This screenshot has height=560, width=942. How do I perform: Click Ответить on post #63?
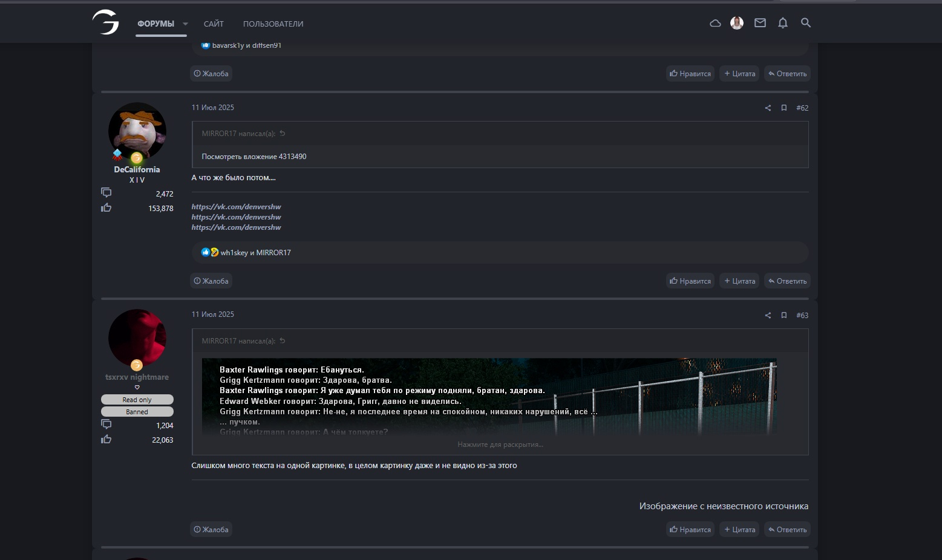coord(787,530)
